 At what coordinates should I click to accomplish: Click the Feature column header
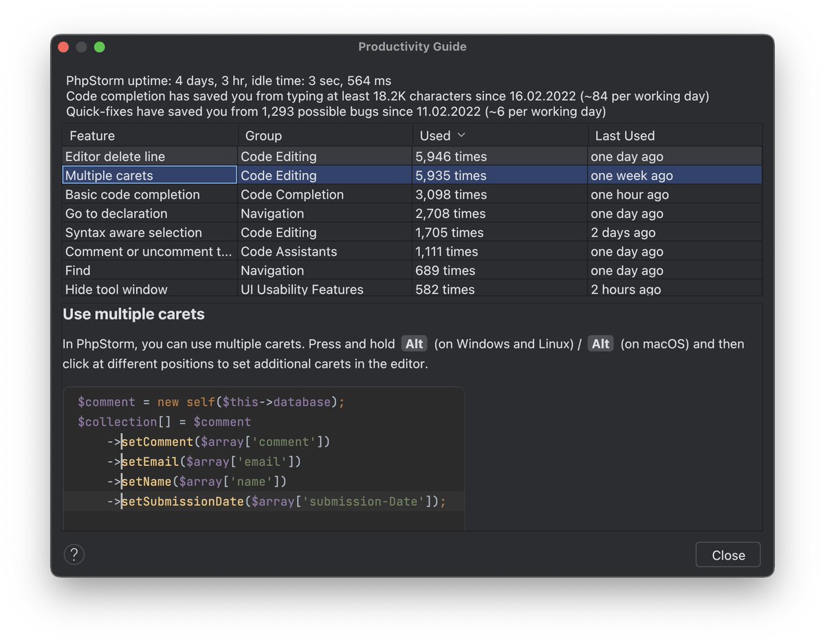click(151, 135)
